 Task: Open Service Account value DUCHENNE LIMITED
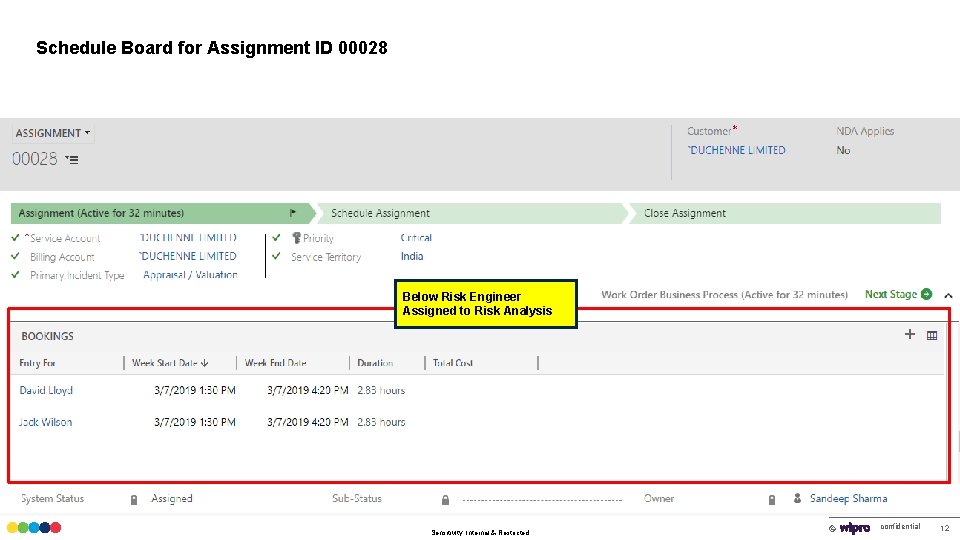(188, 238)
